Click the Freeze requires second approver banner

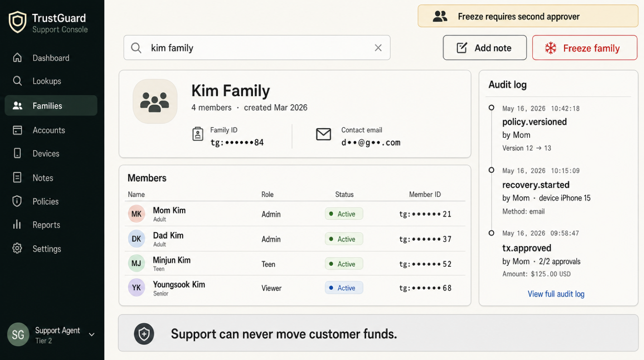tap(528, 17)
